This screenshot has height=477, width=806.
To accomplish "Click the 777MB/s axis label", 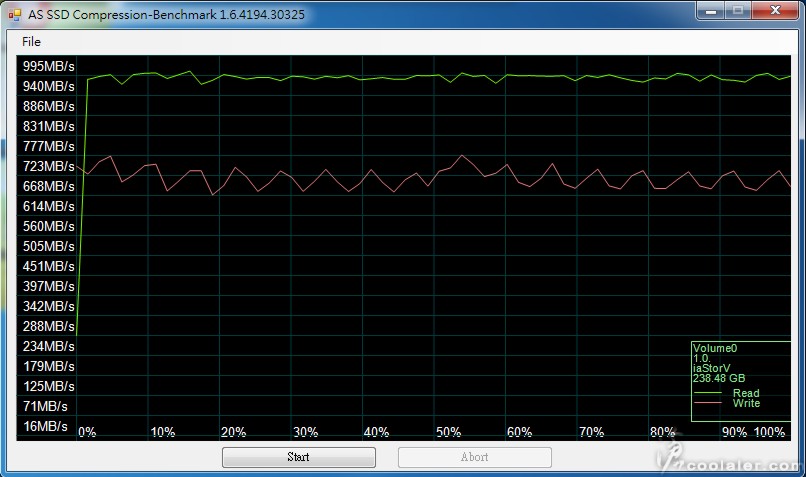I will [48, 146].
